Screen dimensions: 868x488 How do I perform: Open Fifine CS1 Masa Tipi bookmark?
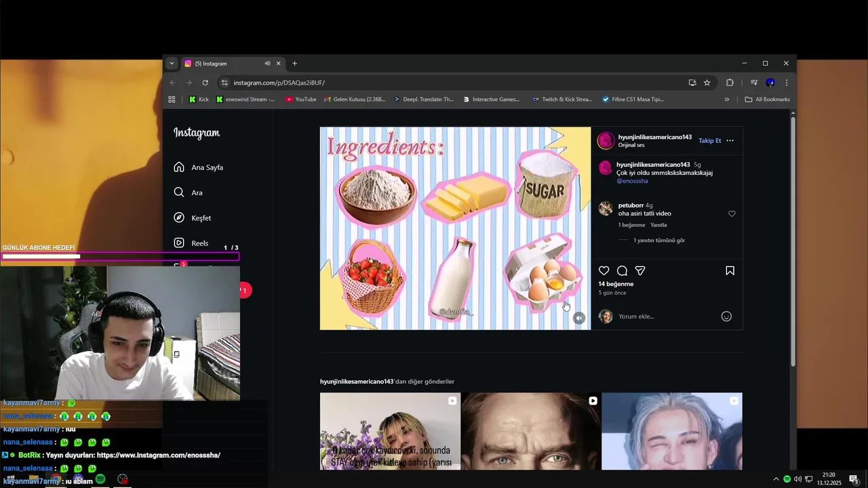(633, 99)
